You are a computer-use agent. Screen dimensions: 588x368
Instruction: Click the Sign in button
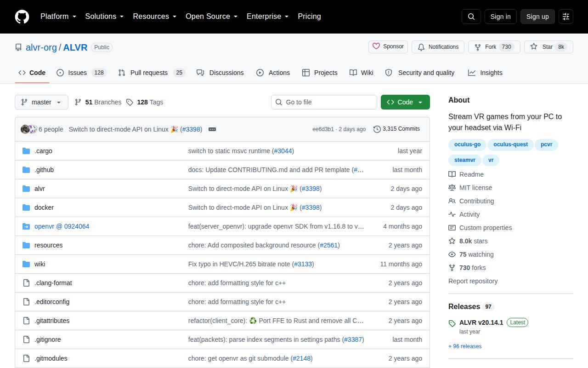point(500,17)
